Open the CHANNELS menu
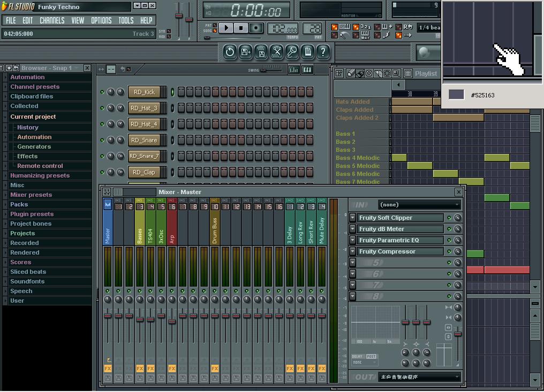The height and width of the screenshot is (392, 544). [52, 20]
